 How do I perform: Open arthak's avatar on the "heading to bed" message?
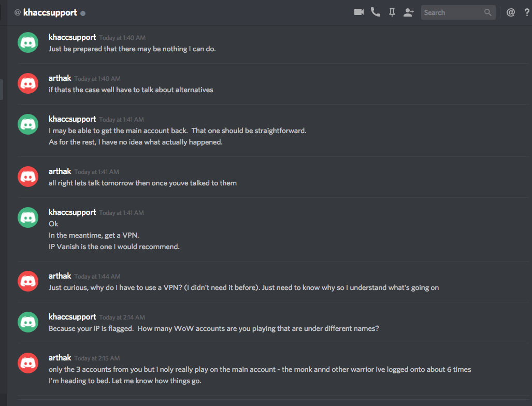point(28,363)
